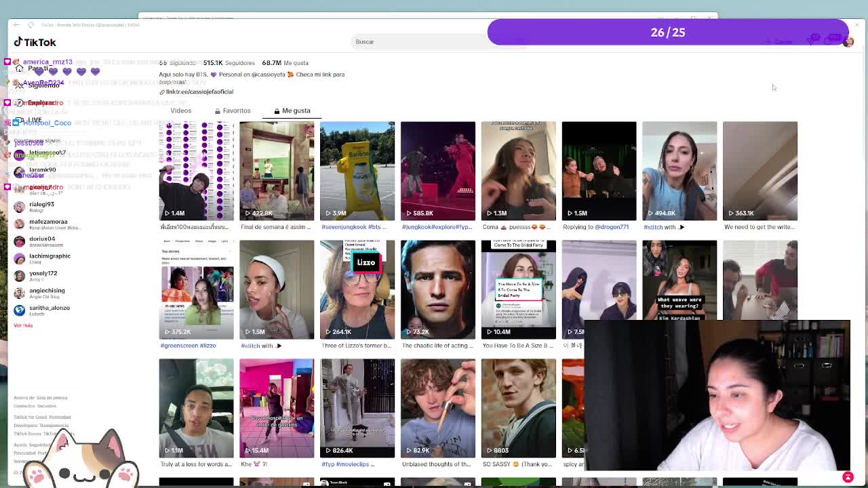Screen dimensions: 868x488
Task: Open the dropper video with 82.9K views
Action: [438, 408]
